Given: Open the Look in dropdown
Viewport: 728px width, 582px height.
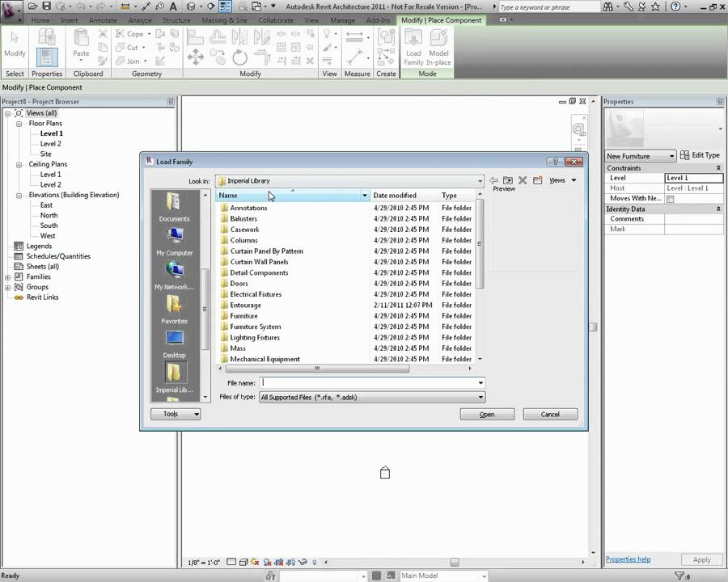Looking at the screenshot, I should [480, 181].
